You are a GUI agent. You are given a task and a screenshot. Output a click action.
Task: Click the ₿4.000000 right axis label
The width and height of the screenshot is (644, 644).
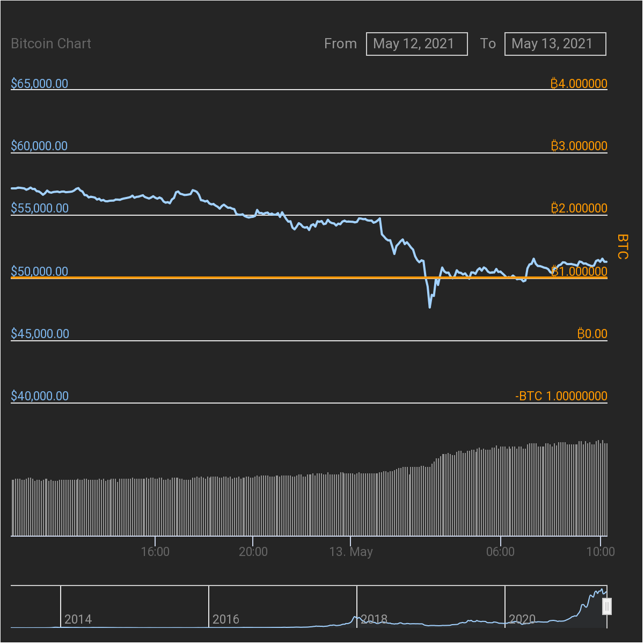click(579, 84)
